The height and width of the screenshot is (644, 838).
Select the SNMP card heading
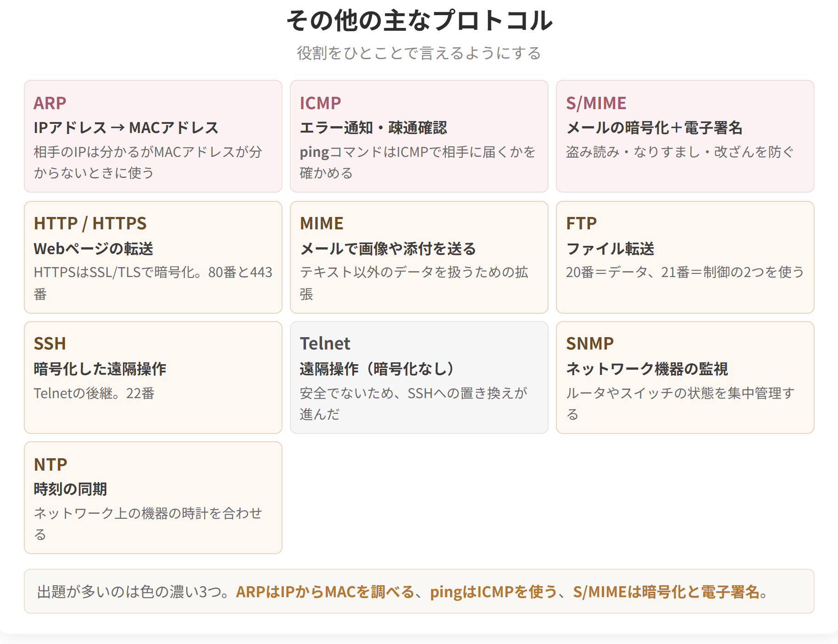(589, 344)
